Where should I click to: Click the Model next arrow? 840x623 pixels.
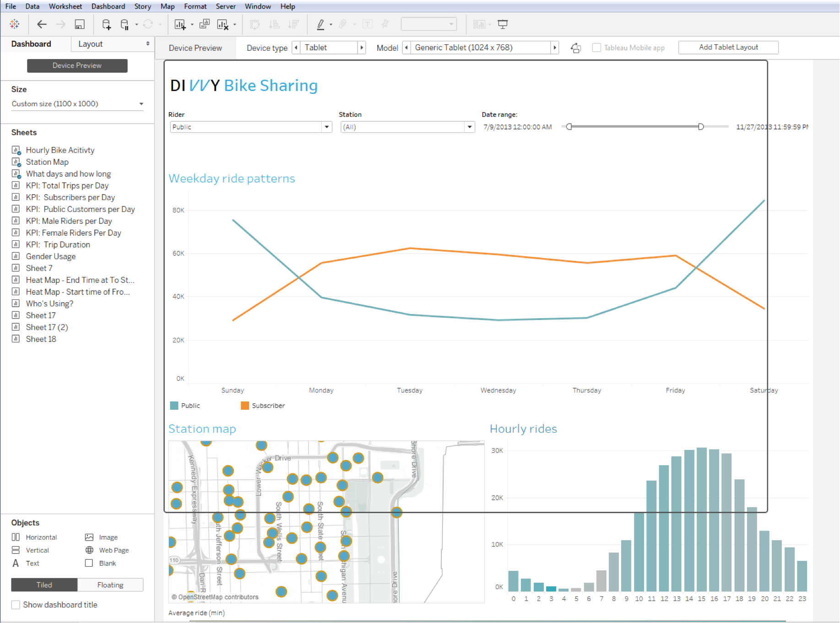tap(555, 48)
